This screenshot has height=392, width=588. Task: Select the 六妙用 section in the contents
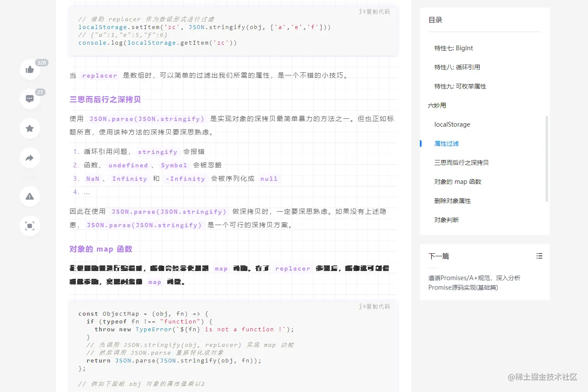point(437,105)
